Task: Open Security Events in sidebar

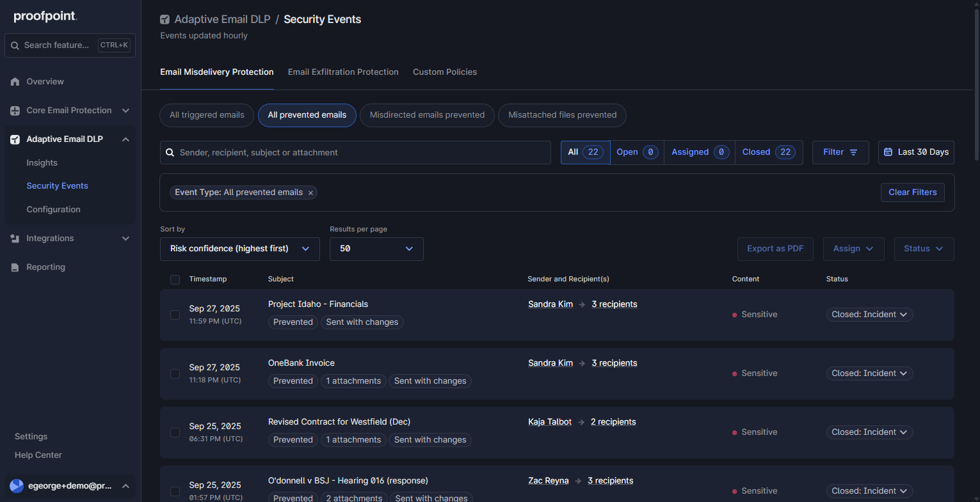Action: coord(57,186)
